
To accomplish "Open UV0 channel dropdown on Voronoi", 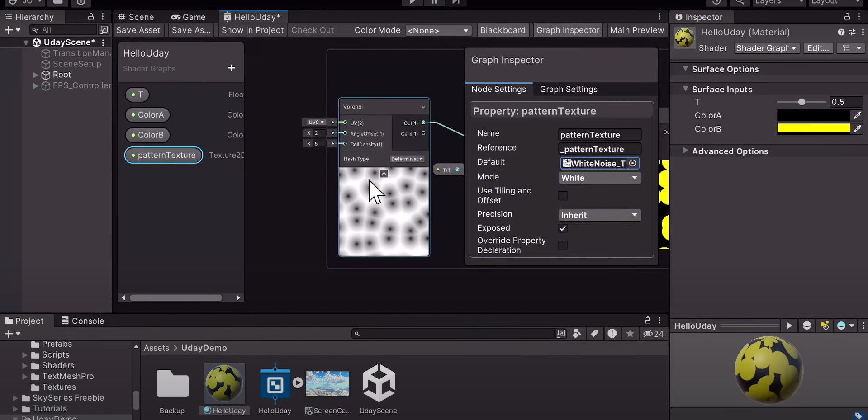I will tap(316, 122).
